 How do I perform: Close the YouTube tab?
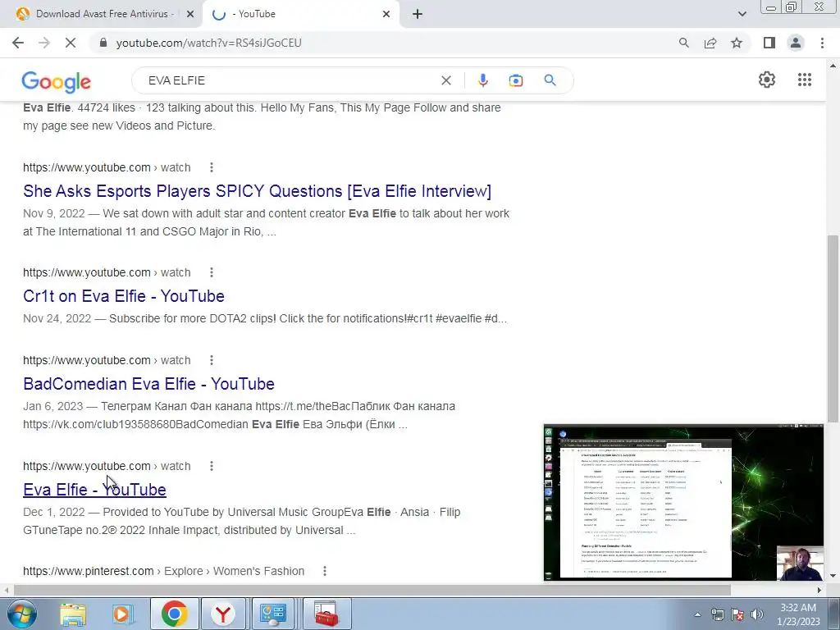[386, 15]
